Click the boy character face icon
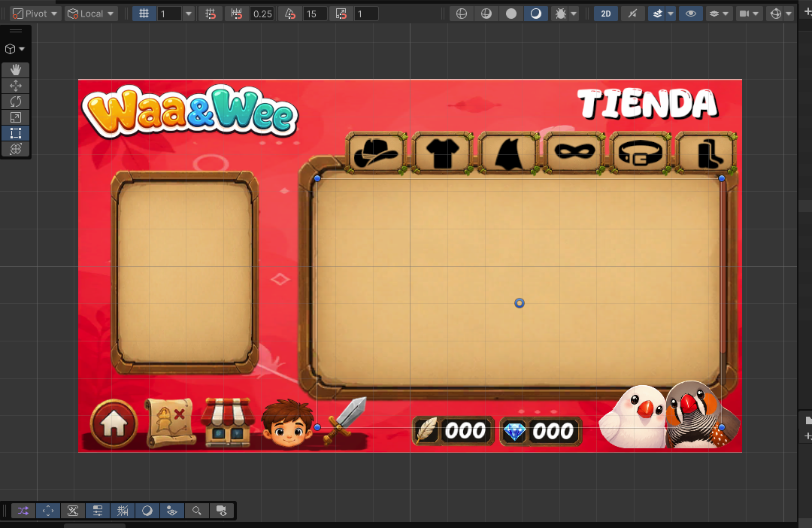Image resolution: width=812 pixels, height=528 pixels. tap(287, 423)
